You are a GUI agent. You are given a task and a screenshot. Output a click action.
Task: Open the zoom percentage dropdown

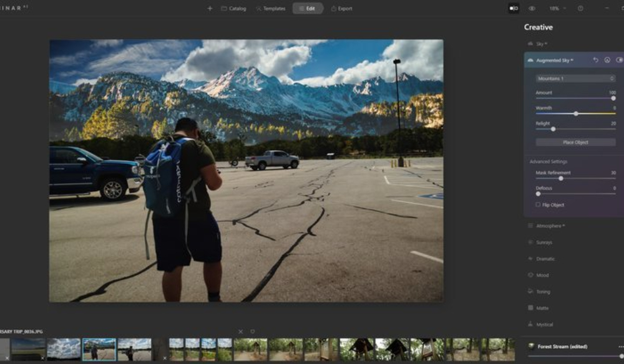(x=557, y=8)
